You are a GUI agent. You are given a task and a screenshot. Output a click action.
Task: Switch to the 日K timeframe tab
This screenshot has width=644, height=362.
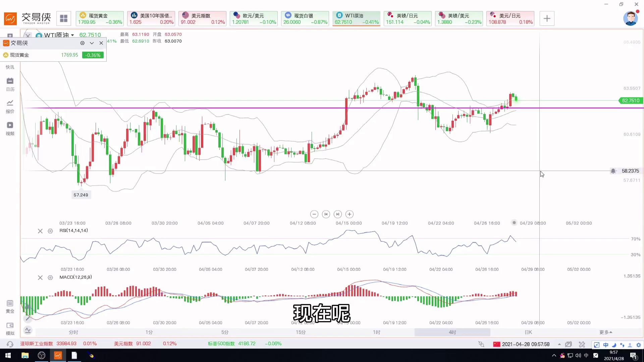[x=528, y=332]
